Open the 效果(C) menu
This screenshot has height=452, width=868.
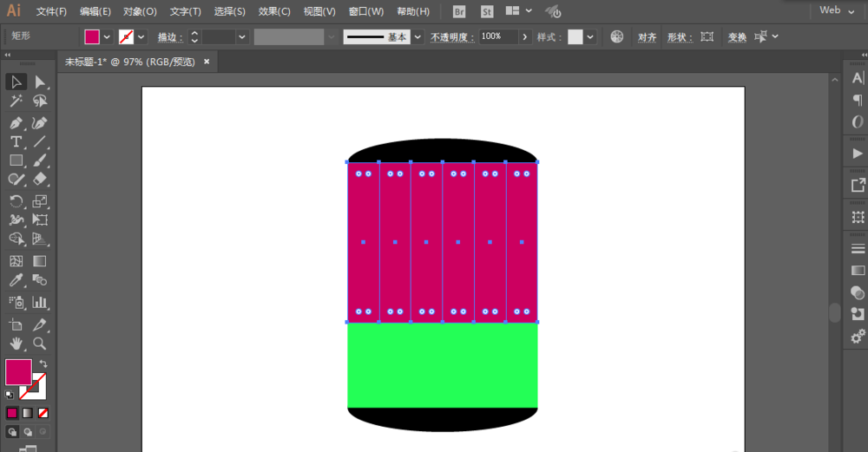tap(274, 11)
